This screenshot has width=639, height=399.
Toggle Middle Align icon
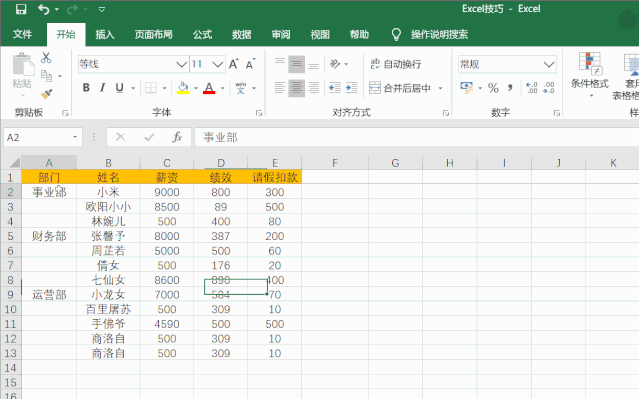tap(297, 64)
